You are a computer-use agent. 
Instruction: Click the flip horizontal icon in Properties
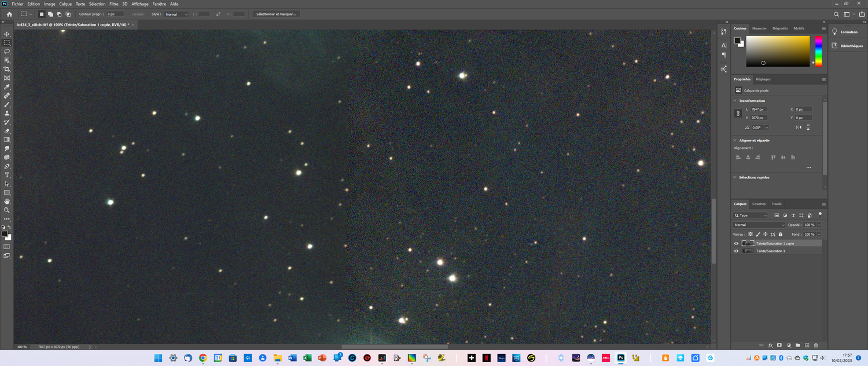(x=799, y=127)
